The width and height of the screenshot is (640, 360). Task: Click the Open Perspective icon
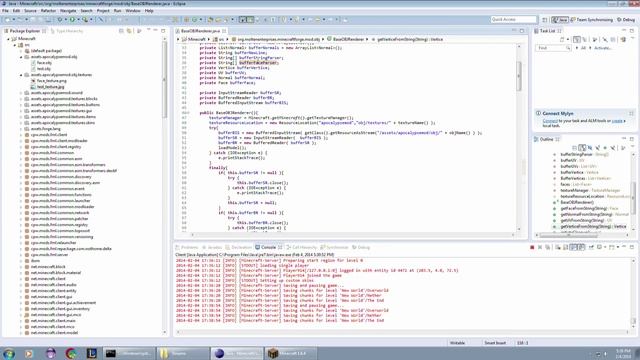click(x=544, y=20)
